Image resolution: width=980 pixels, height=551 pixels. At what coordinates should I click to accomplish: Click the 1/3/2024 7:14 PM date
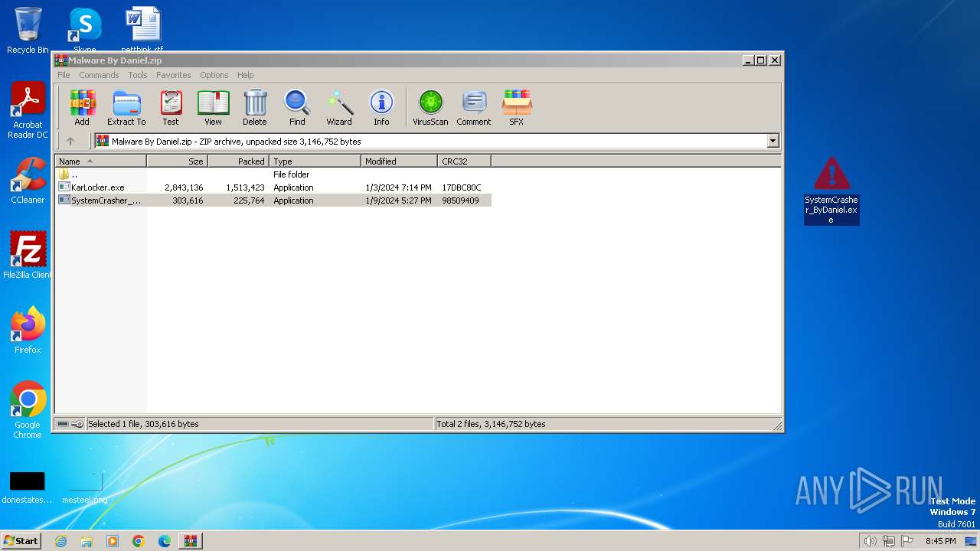click(x=398, y=187)
